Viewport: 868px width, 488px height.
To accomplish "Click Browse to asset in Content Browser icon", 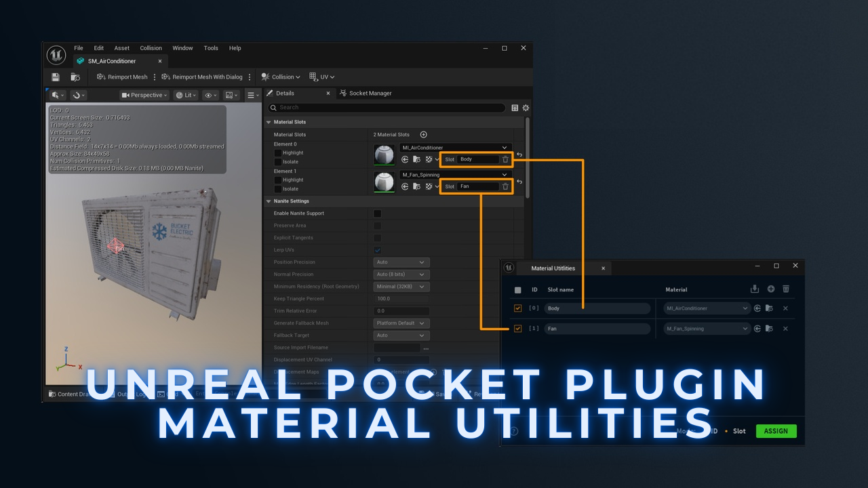I will [75, 77].
